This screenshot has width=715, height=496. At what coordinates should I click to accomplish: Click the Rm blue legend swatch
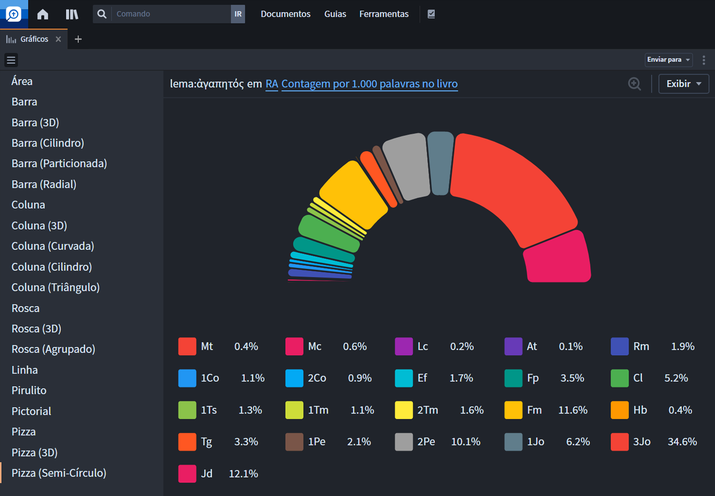[620, 346]
